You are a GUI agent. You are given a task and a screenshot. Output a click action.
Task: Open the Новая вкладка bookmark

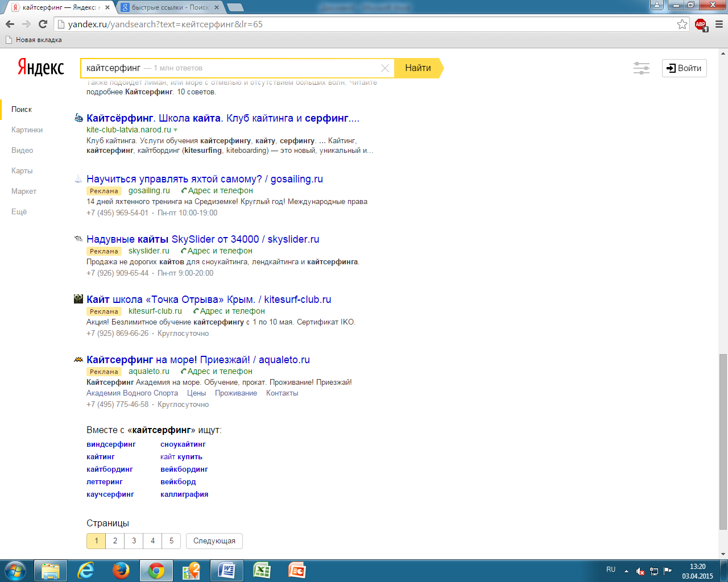point(34,40)
